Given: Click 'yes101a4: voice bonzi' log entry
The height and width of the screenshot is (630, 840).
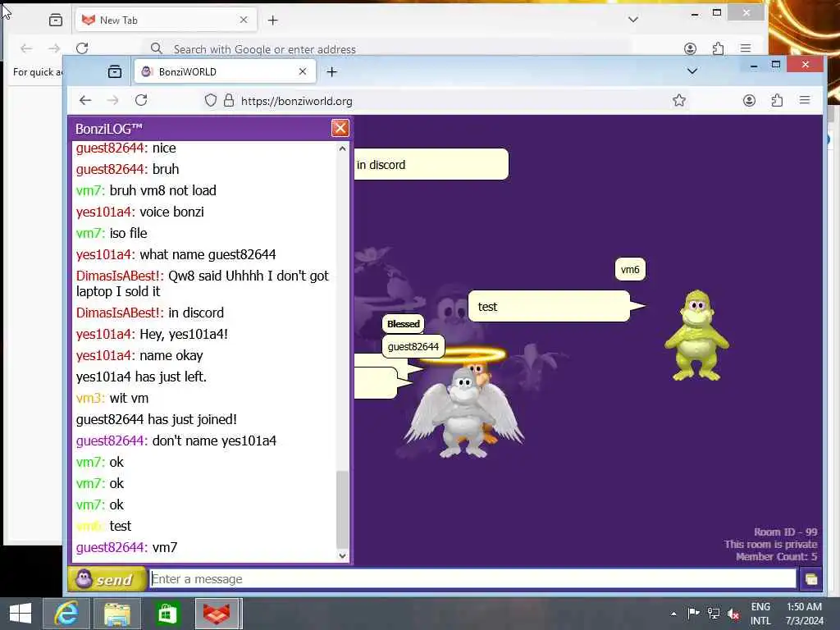Looking at the screenshot, I should [139, 212].
